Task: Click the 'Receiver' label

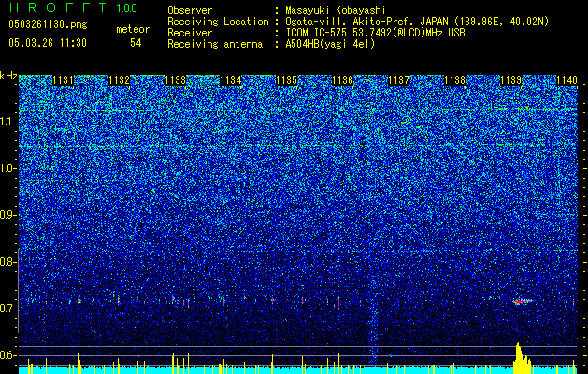Action: click(x=190, y=33)
